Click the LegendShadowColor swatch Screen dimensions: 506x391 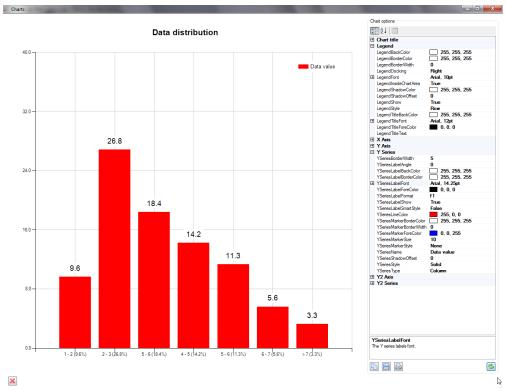(x=433, y=90)
